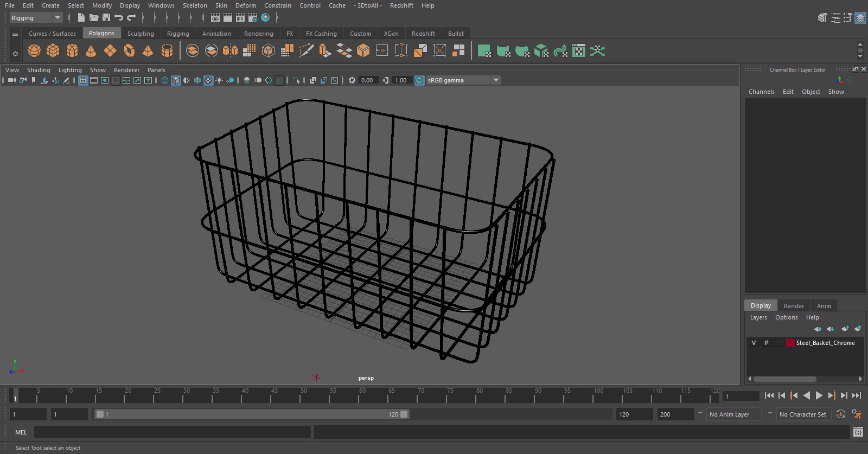Switch to the Sculpting shelf tab
The height and width of the screenshot is (454, 868).
pos(141,34)
